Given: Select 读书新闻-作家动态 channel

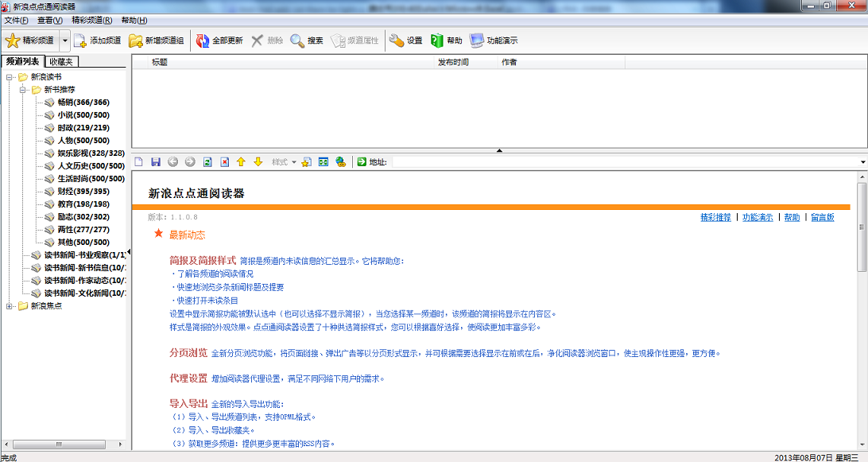Looking at the screenshot, I should pyautogui.click(x=85, y=281).
